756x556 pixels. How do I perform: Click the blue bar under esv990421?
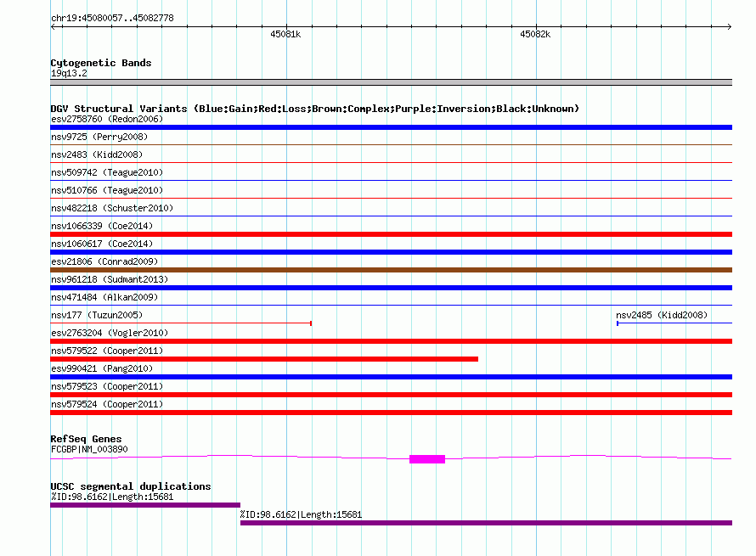391,377
